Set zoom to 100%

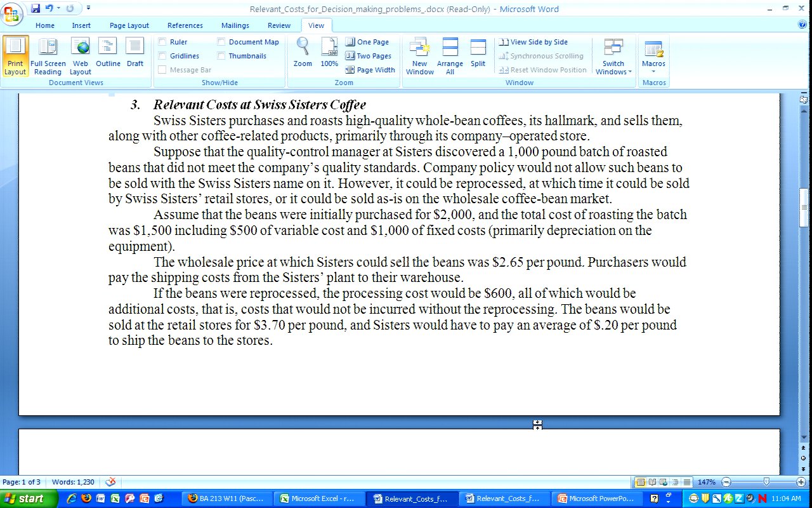329,53
